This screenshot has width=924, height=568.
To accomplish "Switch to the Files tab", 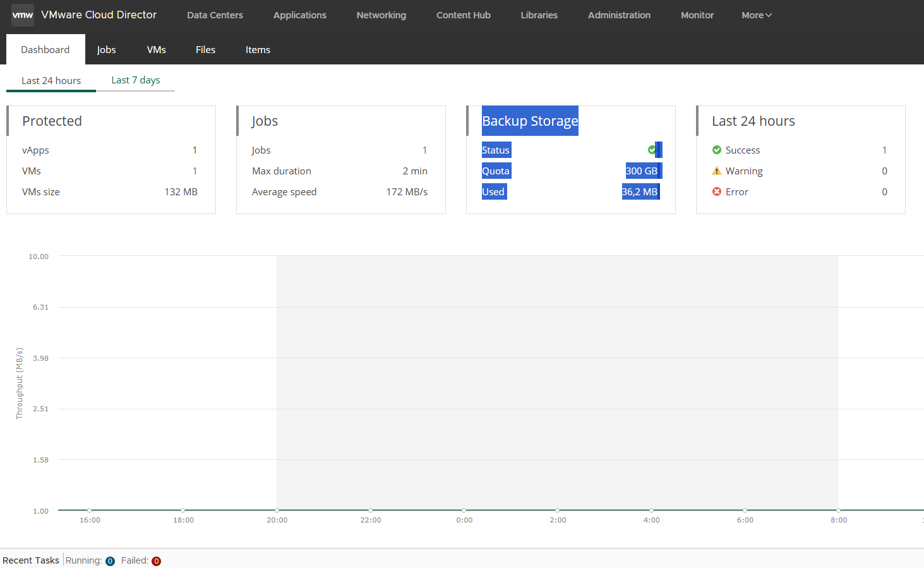I will pyautogui.click(x=206, y=49).
